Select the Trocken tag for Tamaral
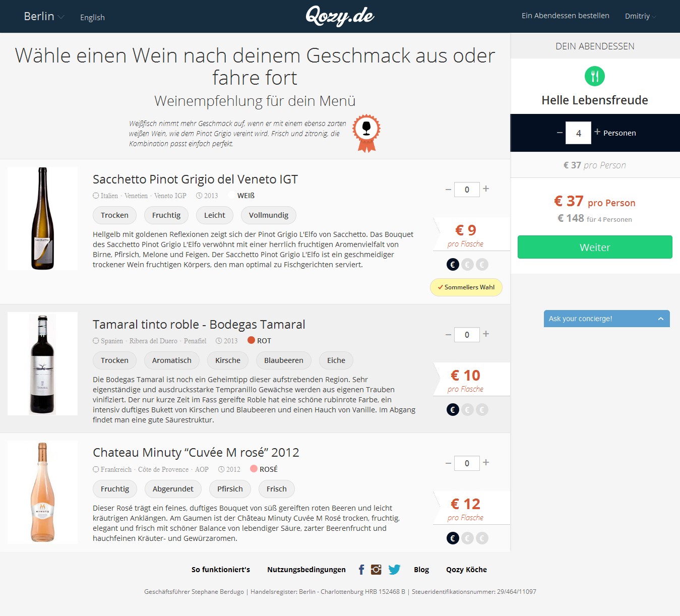The image size is (680, 616). point(114,360)
